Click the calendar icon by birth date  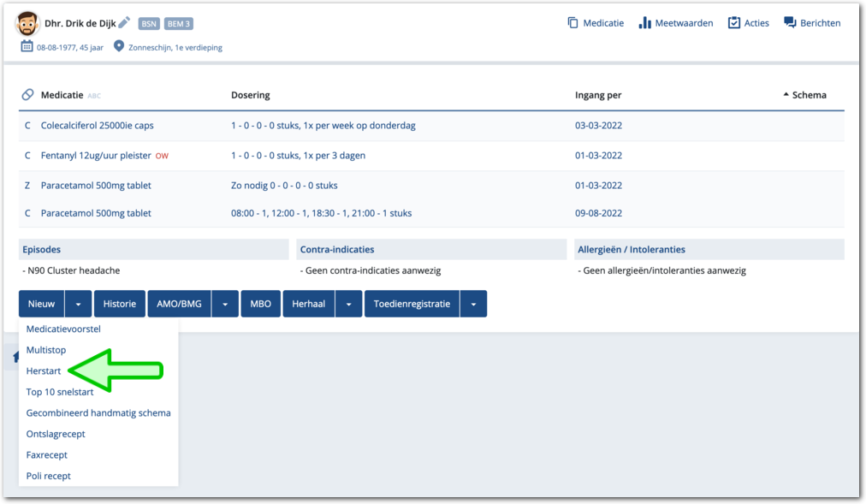point(27,47)
